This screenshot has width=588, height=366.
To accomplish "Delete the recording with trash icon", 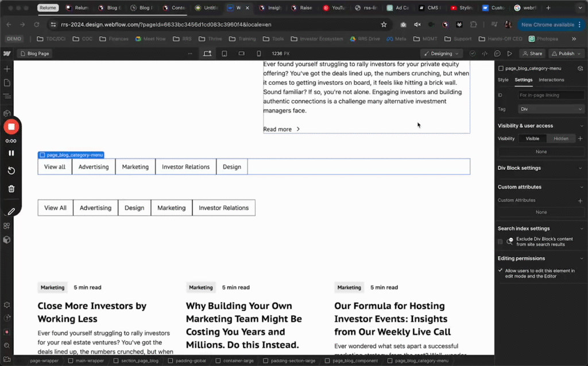I will (x=11, y=189).
